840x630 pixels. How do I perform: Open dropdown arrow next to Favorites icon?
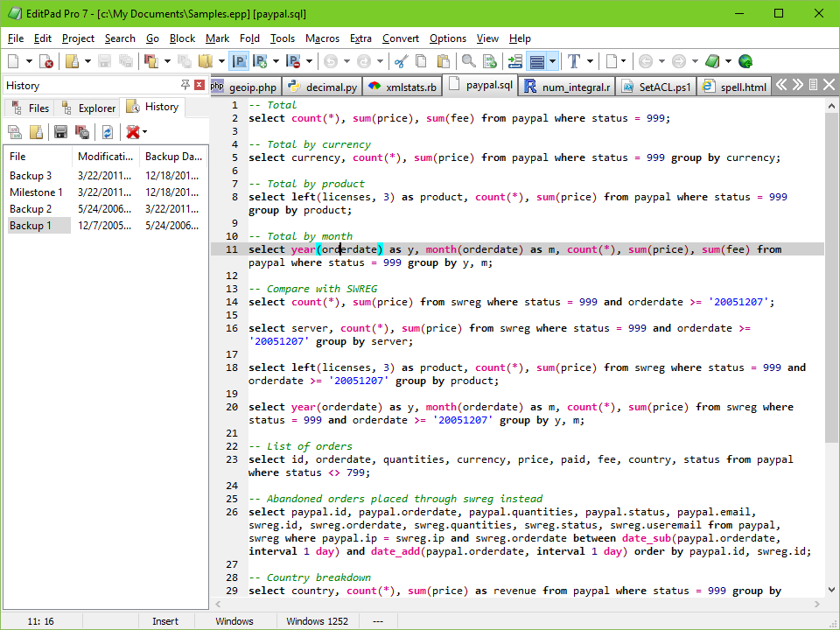click(220, 61)
